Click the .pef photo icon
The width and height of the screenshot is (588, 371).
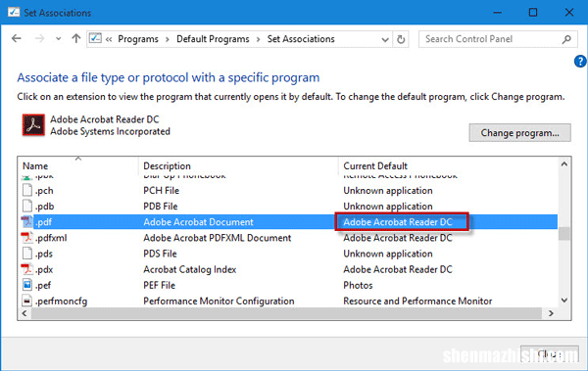27,285
